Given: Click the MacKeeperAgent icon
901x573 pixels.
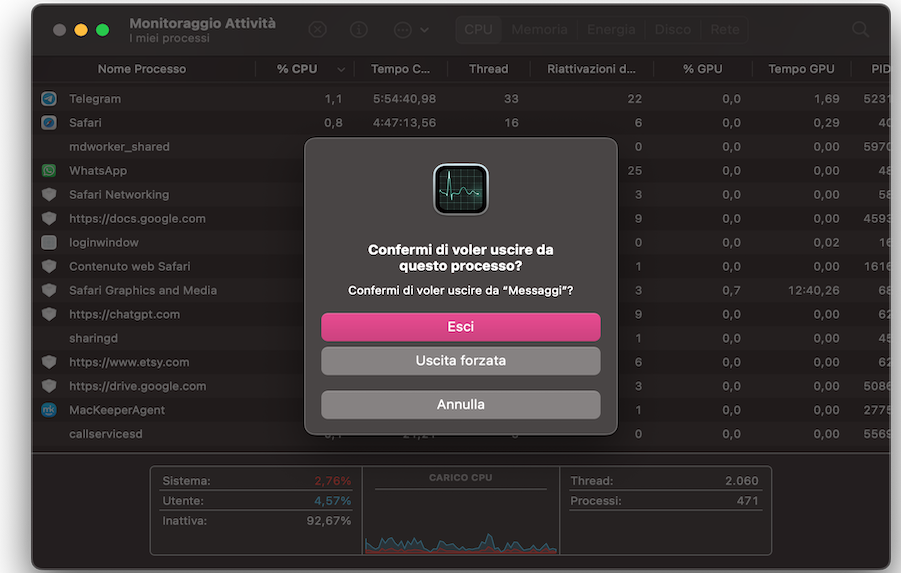Looking at the screenshot, I should click(49, 410).
